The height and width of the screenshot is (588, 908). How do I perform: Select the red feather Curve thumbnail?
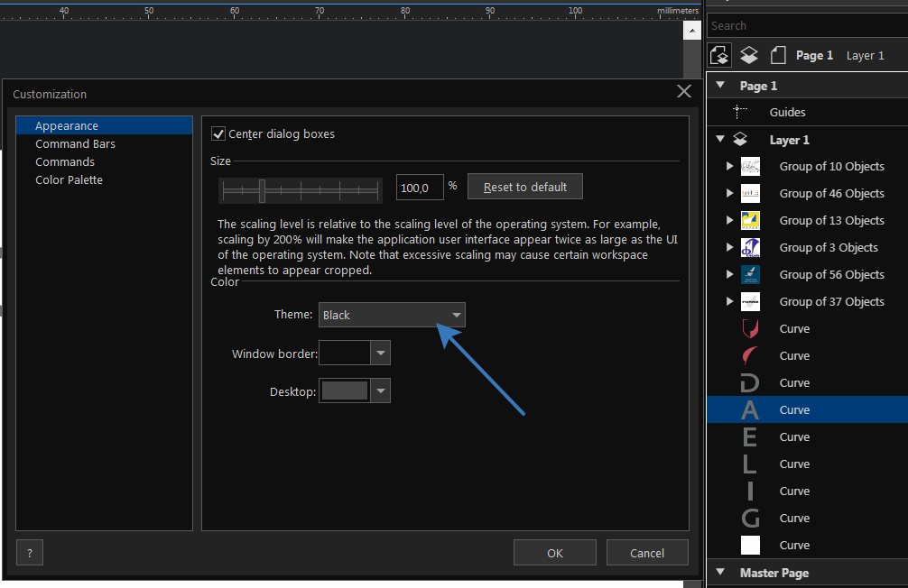(750, 356)
